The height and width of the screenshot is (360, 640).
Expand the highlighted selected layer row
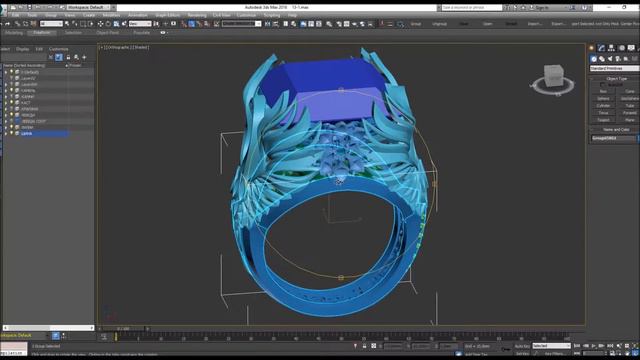[x=6, y=133]
